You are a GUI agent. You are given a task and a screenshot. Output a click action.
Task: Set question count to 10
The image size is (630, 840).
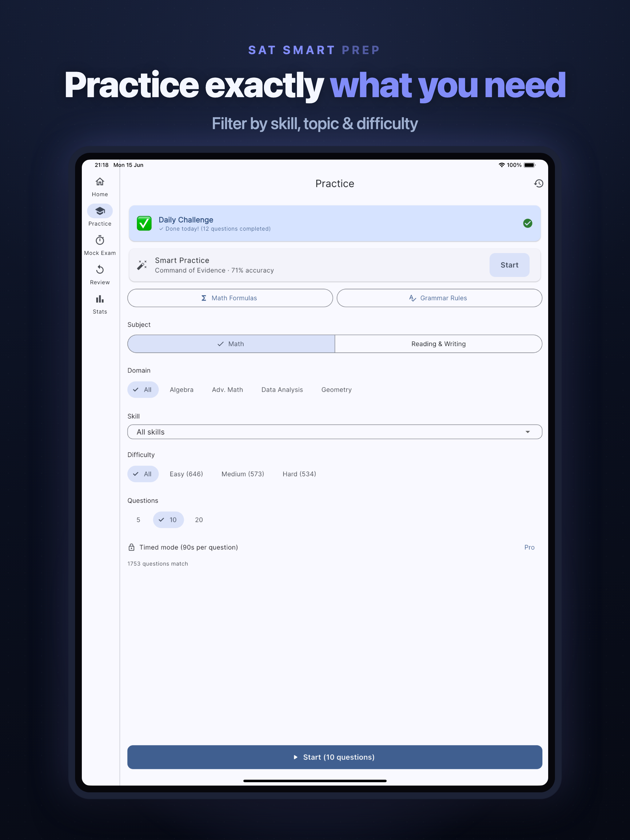(168, 520)
